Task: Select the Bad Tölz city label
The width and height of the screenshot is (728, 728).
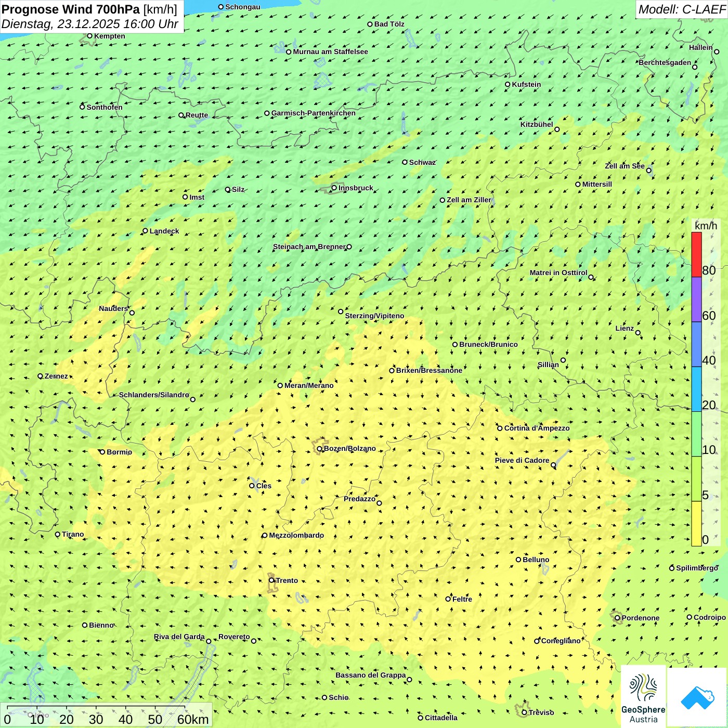Action: [389, 24]
